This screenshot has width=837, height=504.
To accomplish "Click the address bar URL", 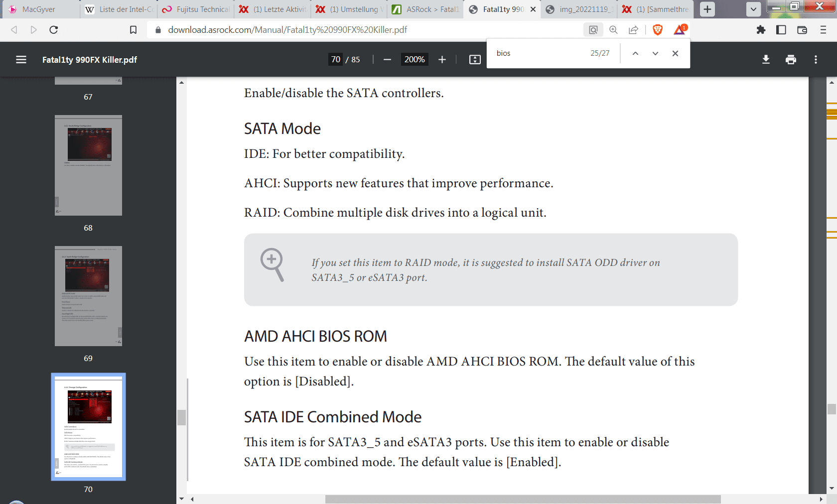I will pos(287,30).
